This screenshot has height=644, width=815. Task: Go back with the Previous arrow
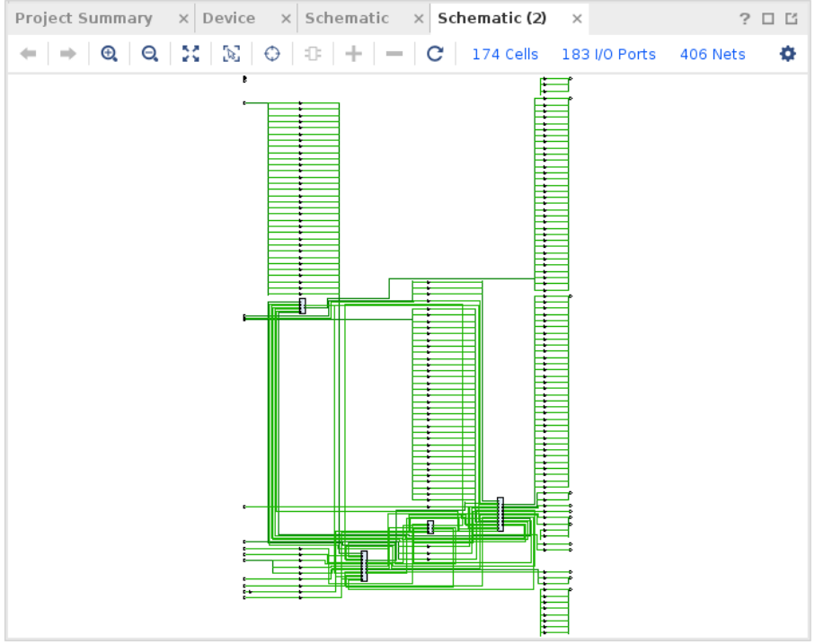point(28,54)
